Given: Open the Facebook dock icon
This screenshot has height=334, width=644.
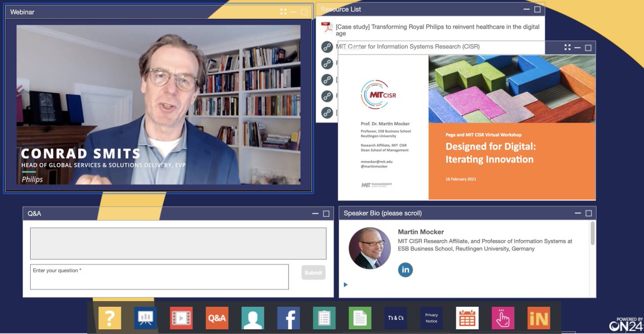Looking at the screenshot, I should [x=289, y=318].
